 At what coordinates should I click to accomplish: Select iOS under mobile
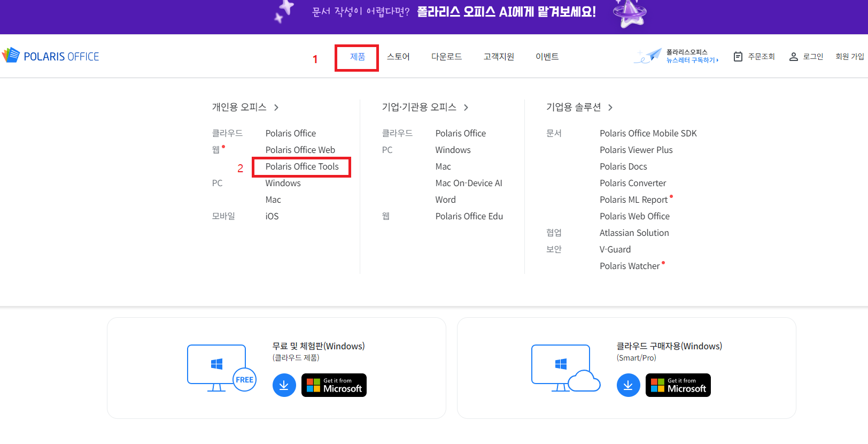tap(272, 216)
